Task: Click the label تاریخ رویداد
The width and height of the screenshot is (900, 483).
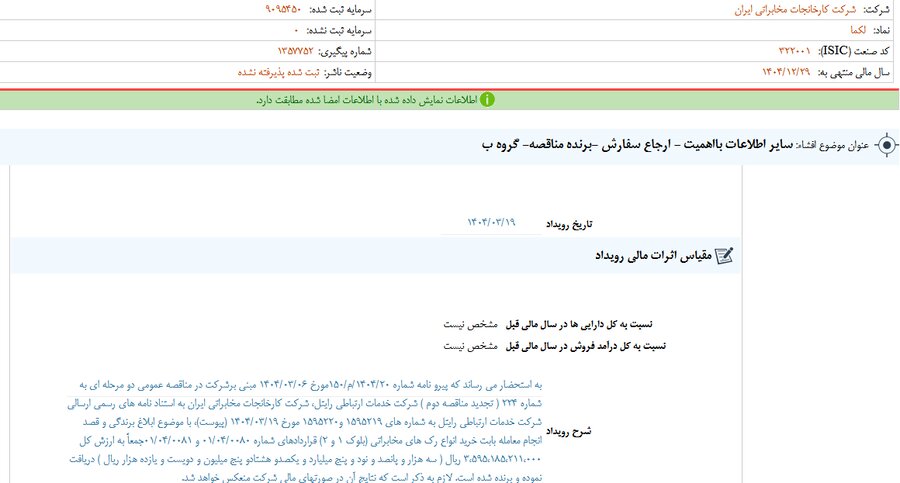Action: (x=569, y=224)
